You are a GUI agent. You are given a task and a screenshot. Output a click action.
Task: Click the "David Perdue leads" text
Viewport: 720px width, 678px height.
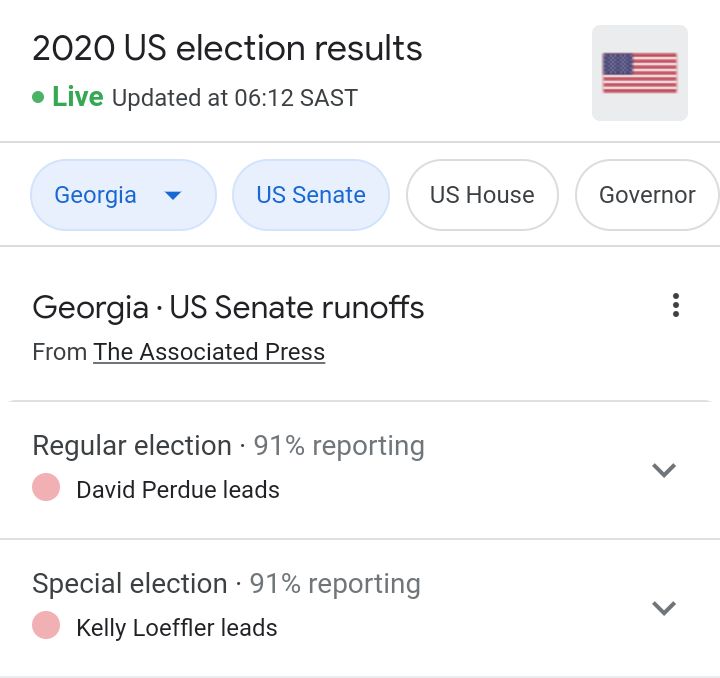178,490
